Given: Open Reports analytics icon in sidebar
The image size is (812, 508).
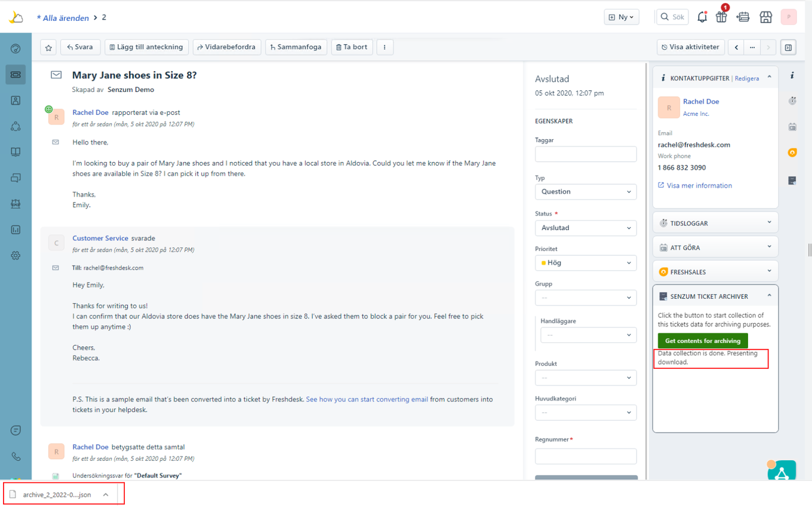Looking at the screenshot, I should click(16, 229).
